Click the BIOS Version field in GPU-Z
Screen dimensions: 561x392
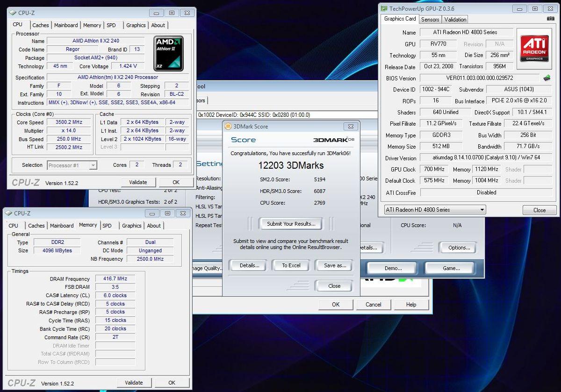480,78
